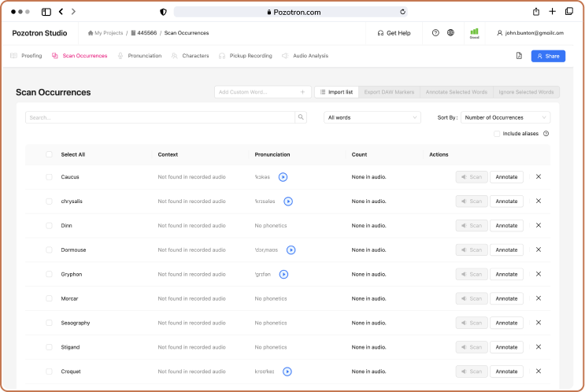Viewport: 585px width, 392px height.
Task: Click the globe language icon
Action: [450, 33]
